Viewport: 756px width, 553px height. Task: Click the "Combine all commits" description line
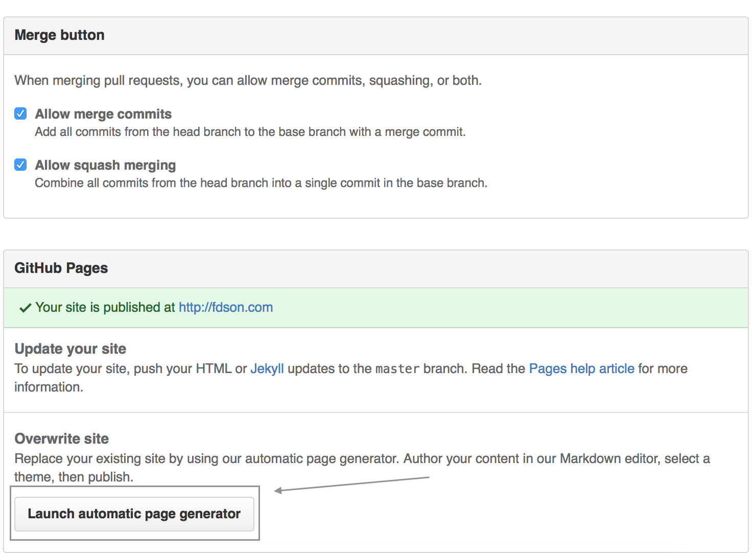click(x=261, y=183)
